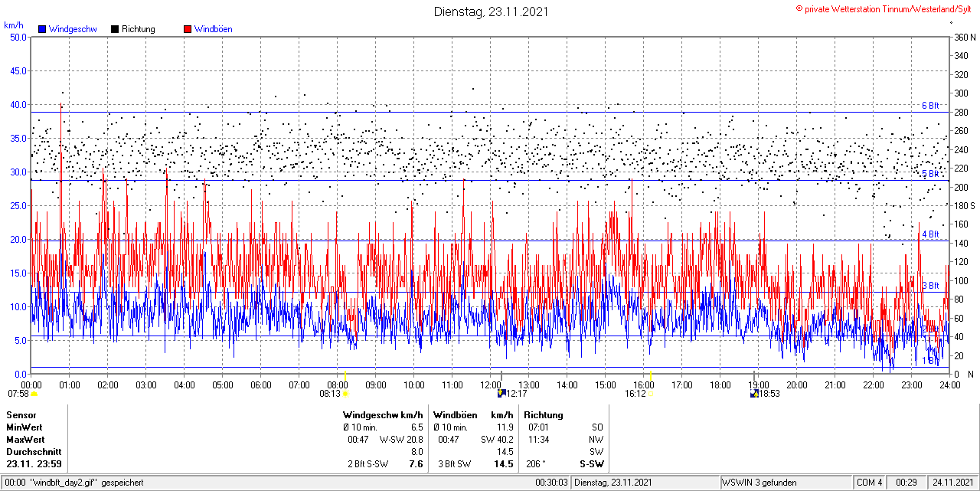Click status bar date Dienstag, 23.11.2021
Screen dimensions: 980x491
(613, 483)
